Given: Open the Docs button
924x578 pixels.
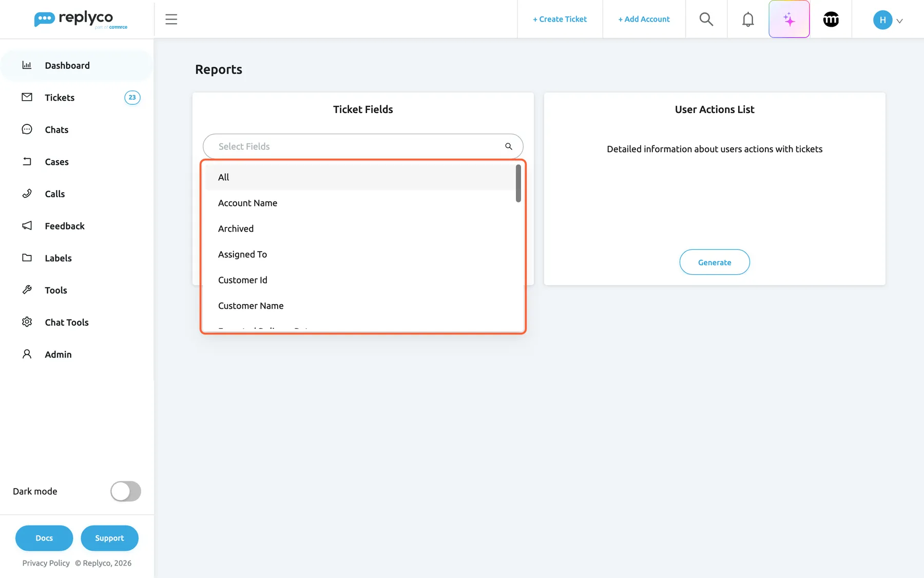Looking at the screenshot, I should [x=44, y=538].
